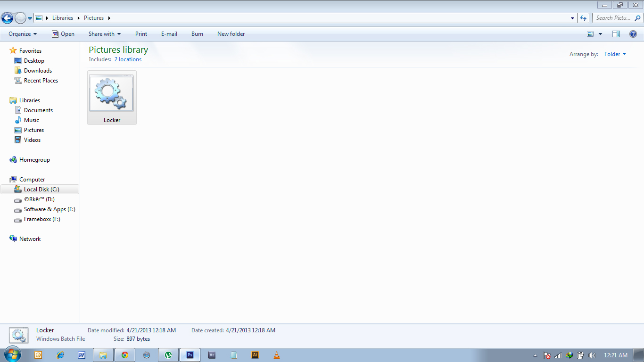Open Microsoft Word from the taskbar
Screen dimensions: 644x362
(82, 355)
